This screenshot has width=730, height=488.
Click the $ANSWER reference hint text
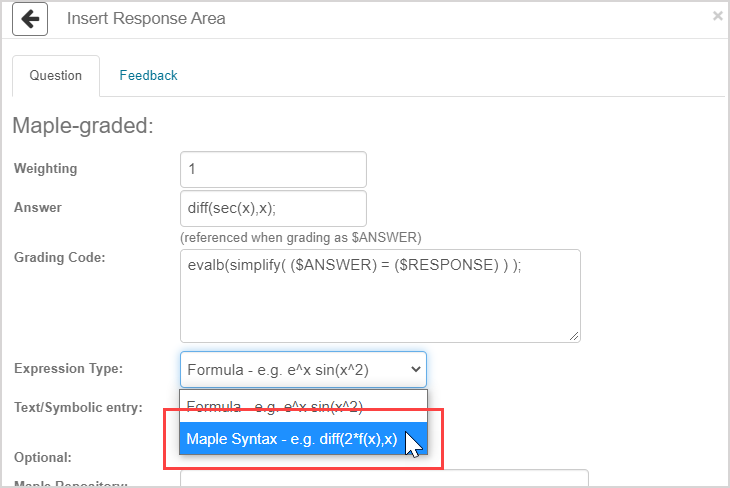click(300, 237)
